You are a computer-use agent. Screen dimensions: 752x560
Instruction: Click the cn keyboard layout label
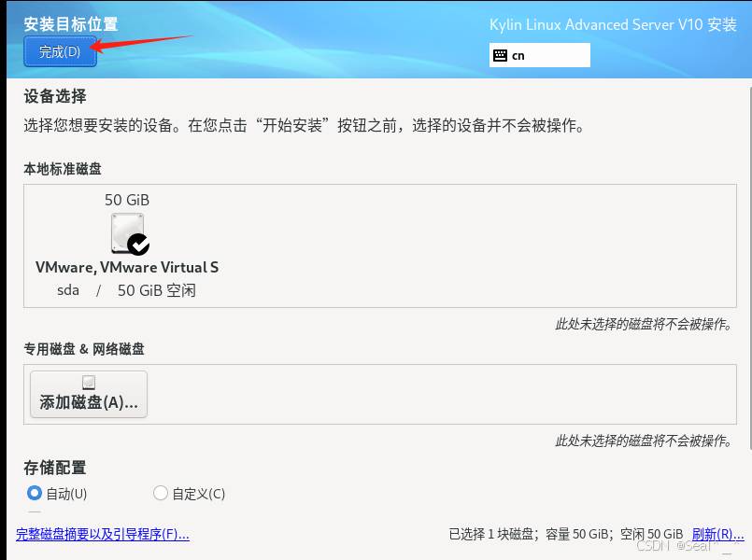tap(518, 55)
